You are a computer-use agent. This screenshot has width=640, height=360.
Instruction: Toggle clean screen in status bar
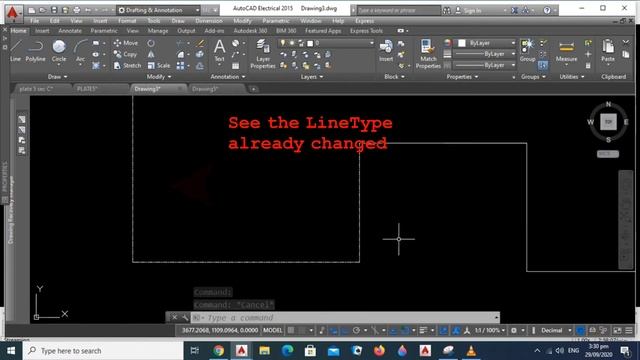click(618, 330)
